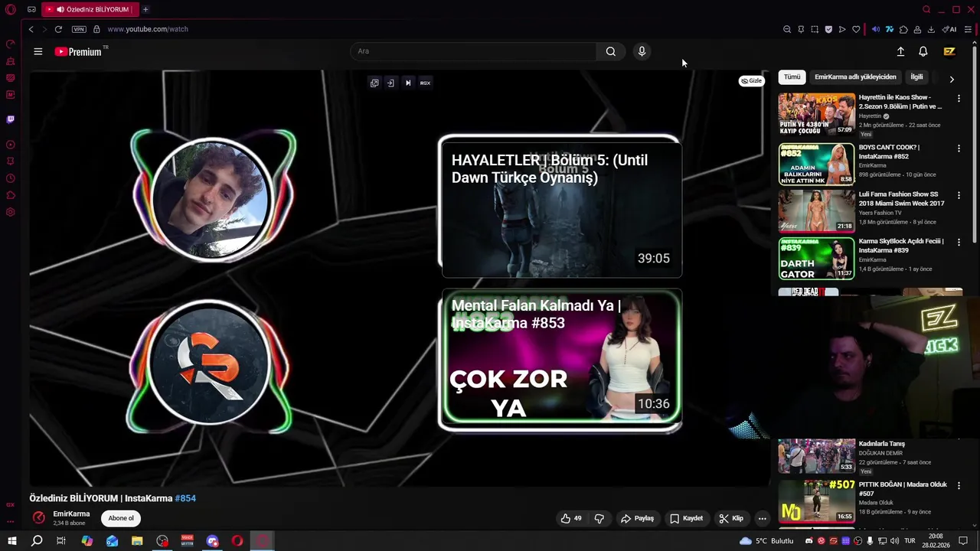Screen dimensions: 980x551
Task: View site security via lock icon
Action: point(96,29)
